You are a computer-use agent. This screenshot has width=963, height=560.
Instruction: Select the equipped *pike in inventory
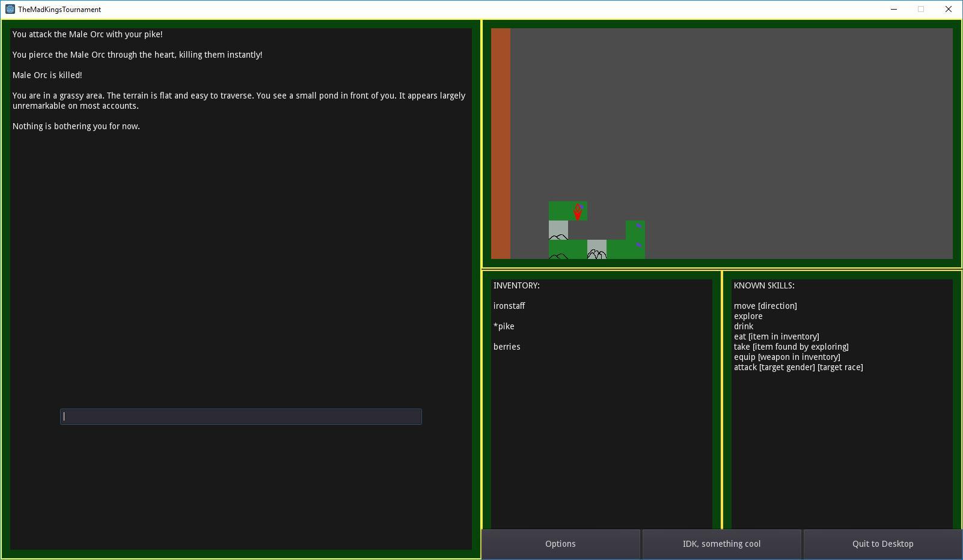click(504, 326)
